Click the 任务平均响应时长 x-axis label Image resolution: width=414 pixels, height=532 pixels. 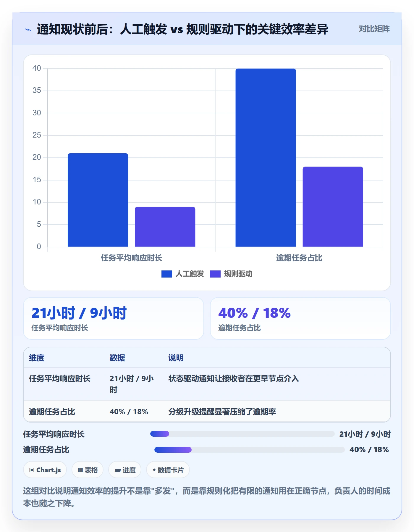pyautogui.click(x=131, y=258)
